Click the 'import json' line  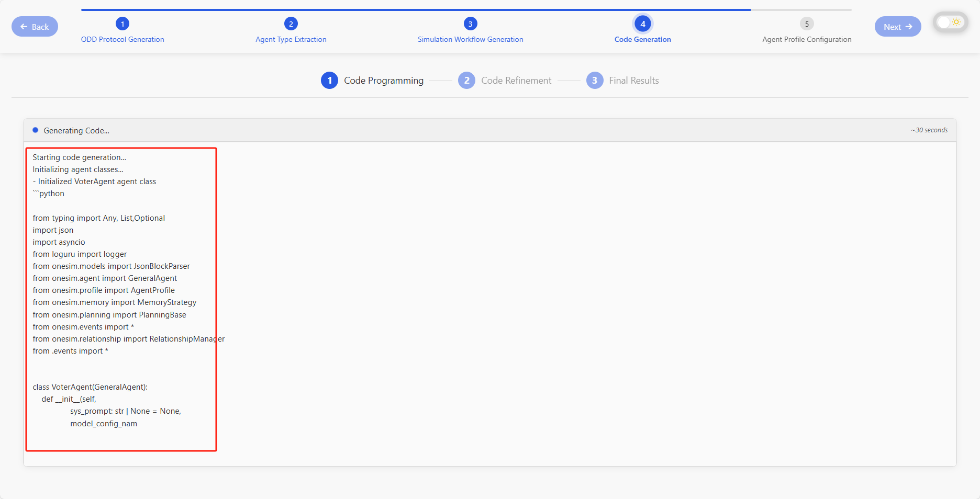point(53,230)
